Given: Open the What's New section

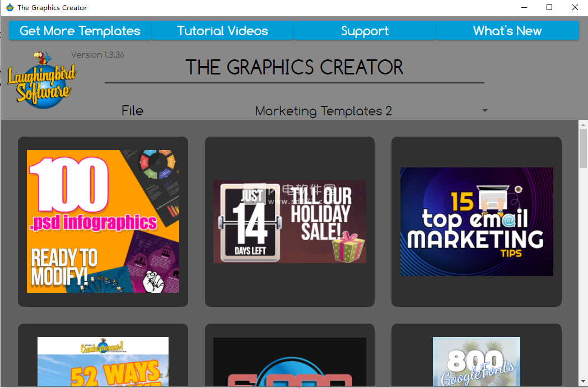Looking at the screenshot, I should coord(507,30).
